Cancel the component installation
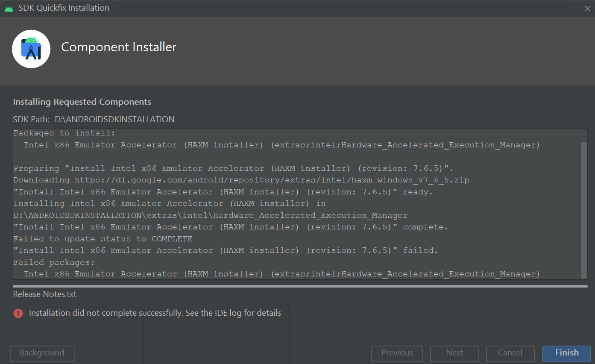The width and height of the screenshot is (595, 364). pyautogui.click(x=510, y=353)
